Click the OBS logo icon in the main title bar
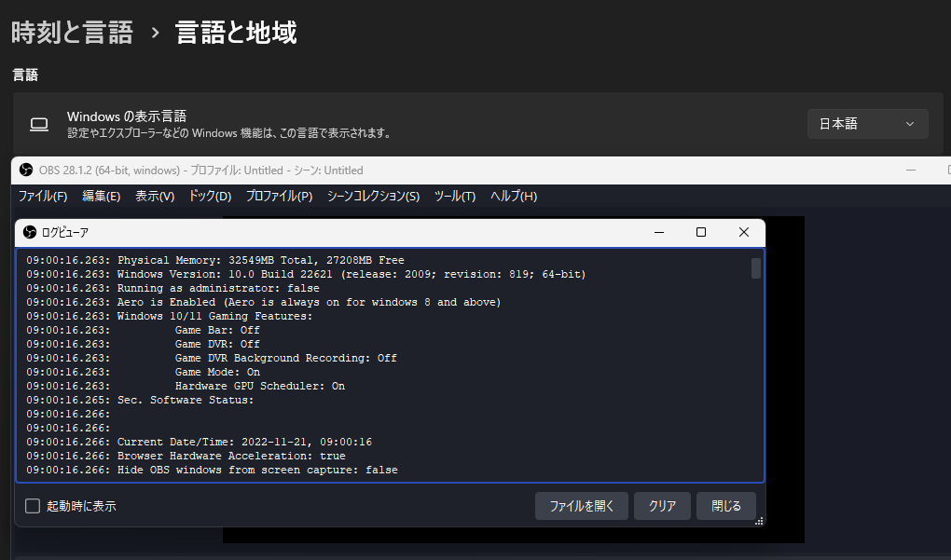Screen dimensions: 951x560 (x=26, y=171)
